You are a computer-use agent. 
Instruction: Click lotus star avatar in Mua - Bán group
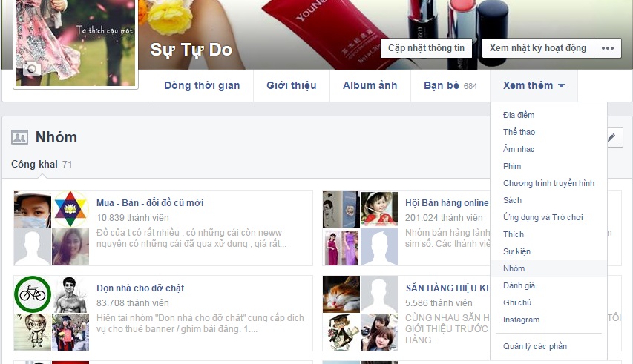[70, 209]
